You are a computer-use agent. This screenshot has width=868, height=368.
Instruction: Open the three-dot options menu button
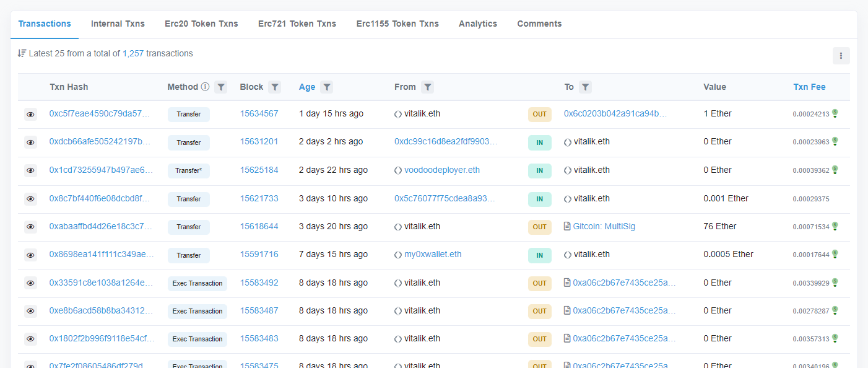point(841,56)
